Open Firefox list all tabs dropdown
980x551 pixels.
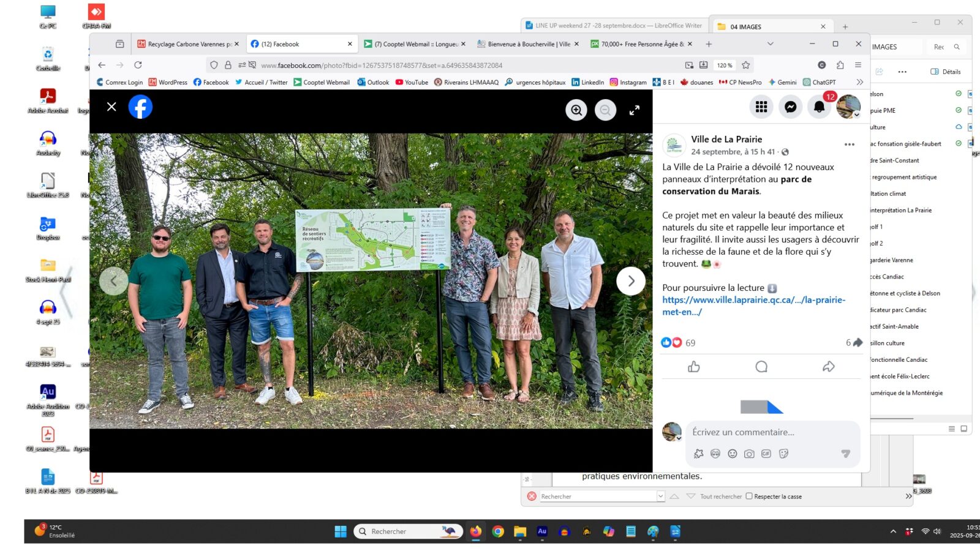tap(770, 44)
